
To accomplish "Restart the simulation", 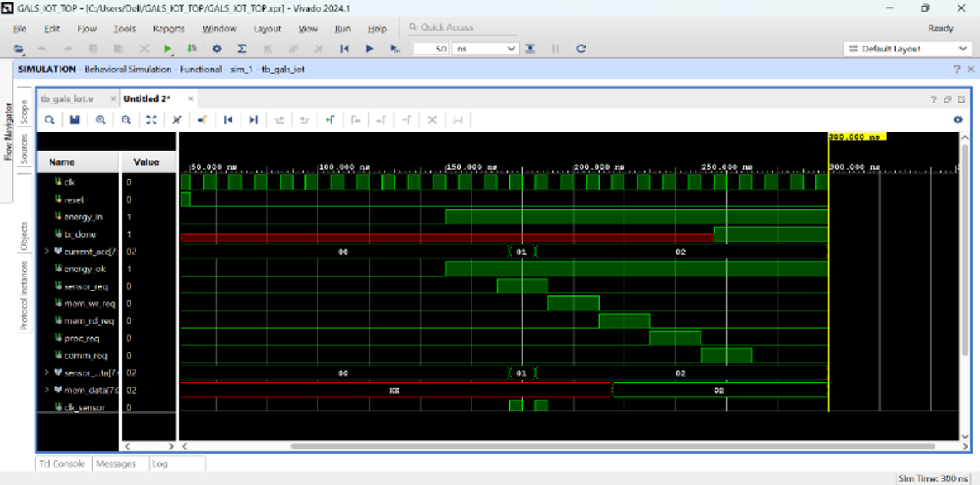I will [x=344, y=49].
